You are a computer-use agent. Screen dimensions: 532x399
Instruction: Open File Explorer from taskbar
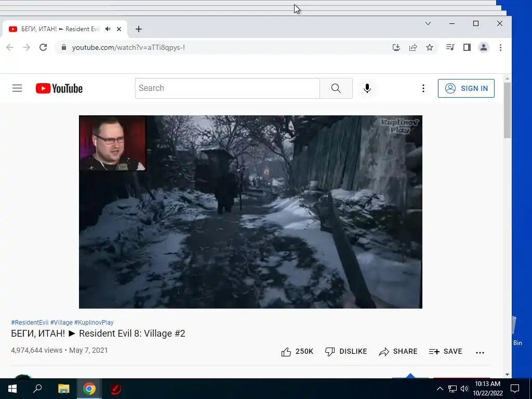pos(63,389)
